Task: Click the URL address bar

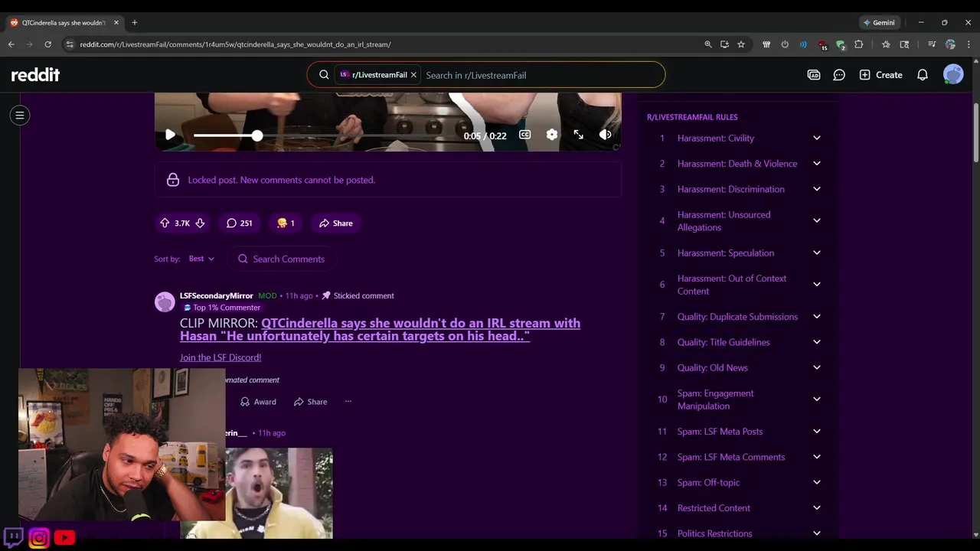Action: (383, 44)
